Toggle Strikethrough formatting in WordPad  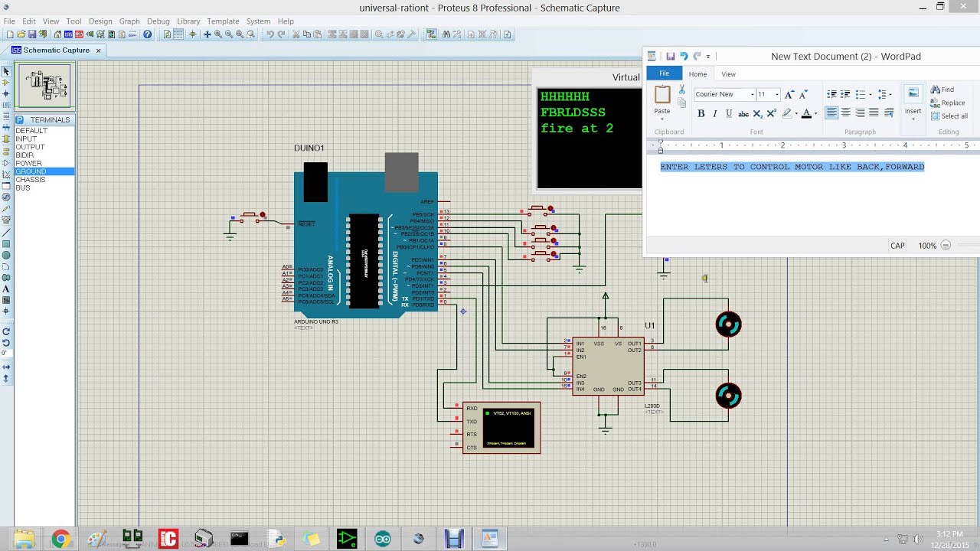743,113
